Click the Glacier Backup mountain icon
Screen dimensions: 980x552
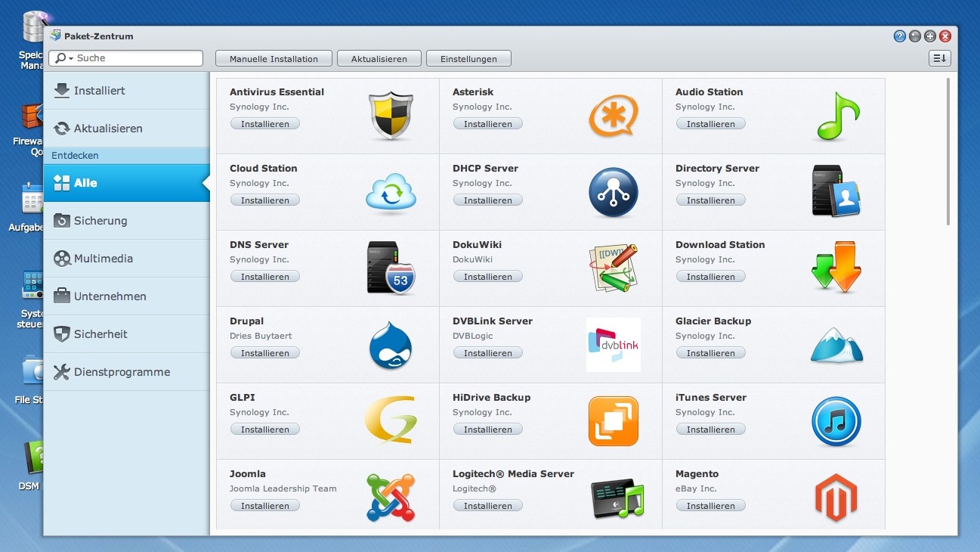pos(836,346)
